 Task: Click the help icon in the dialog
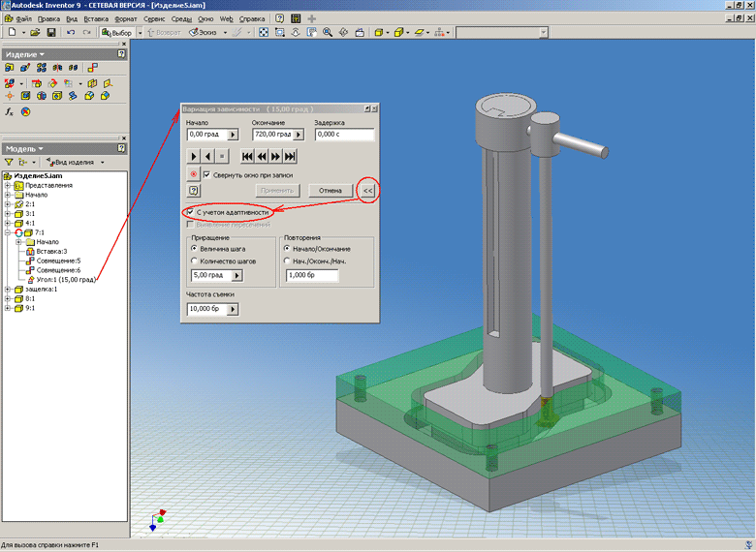[x=193, y=191]
